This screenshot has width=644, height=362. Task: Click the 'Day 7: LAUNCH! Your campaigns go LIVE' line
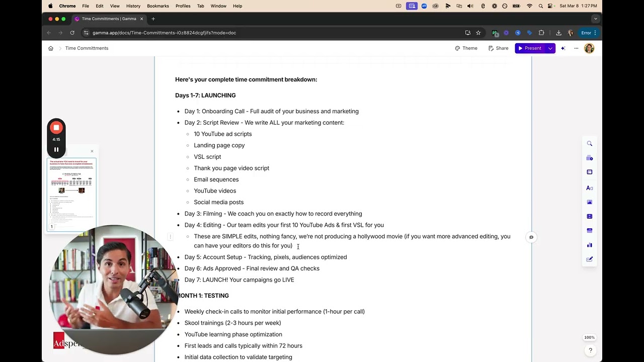(x=239, y=280)
